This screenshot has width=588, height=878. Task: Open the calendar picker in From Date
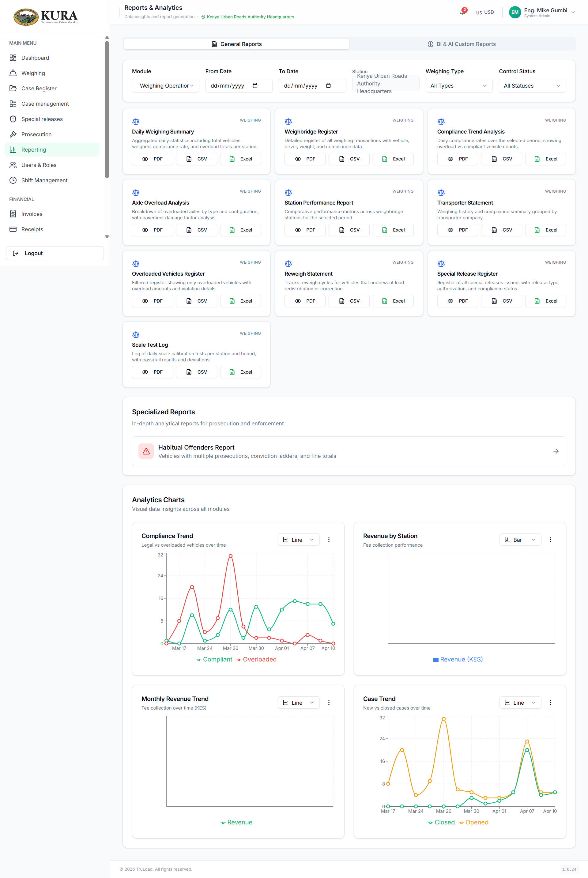coord(255,85)
